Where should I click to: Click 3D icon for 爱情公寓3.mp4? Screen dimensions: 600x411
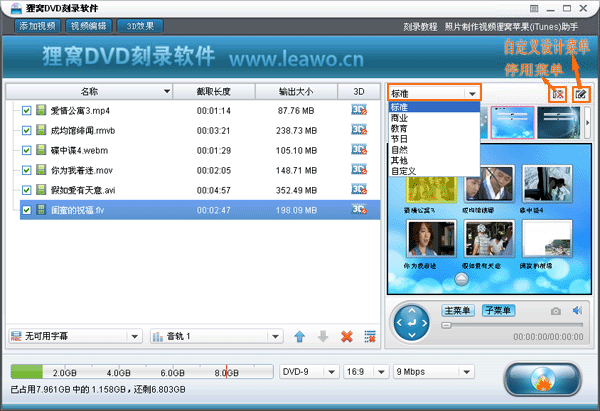pyautogui.click(x=359, y=110)
